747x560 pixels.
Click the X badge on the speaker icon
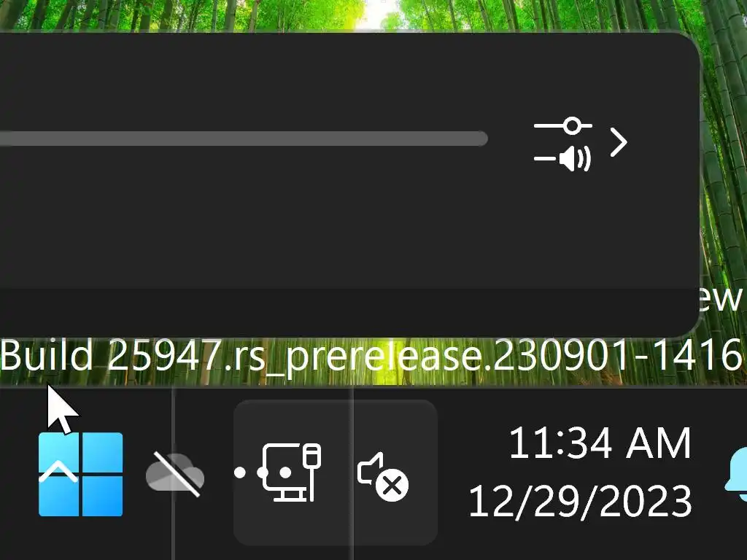click(392, 486)
